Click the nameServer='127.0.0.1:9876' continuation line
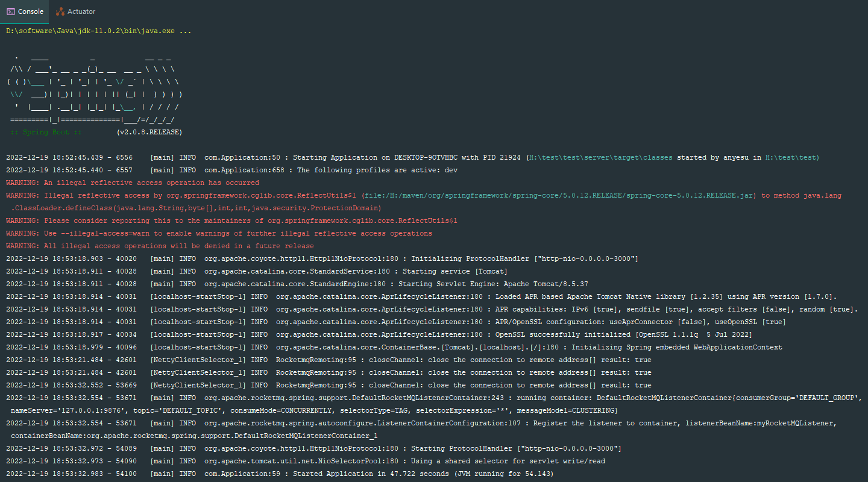The image size is (868, 482). [x=314, y=410]
